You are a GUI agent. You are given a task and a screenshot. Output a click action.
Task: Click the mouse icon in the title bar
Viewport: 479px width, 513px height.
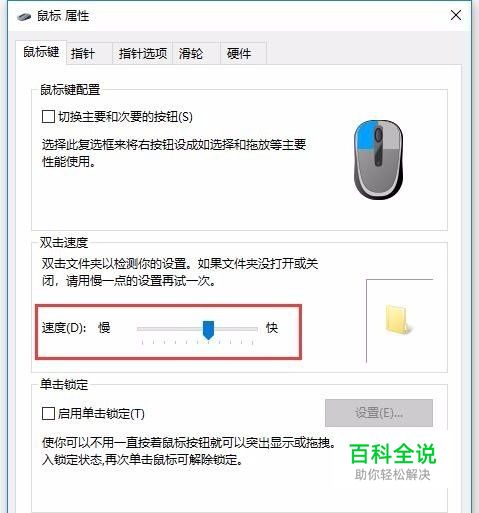[x=24, y=16]
